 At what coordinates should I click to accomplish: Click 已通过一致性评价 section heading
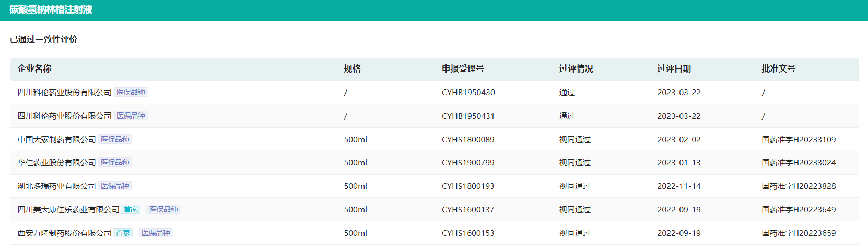(x=44, y=39)
